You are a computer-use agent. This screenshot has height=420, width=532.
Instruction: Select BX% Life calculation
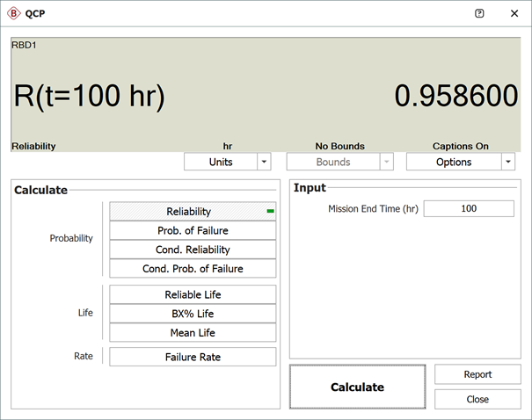click(x=193, y=314)
